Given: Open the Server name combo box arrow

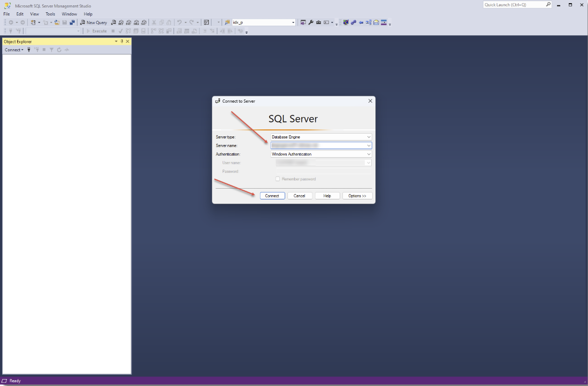Looking at the screenshot, I should click(x=369, y=146).
